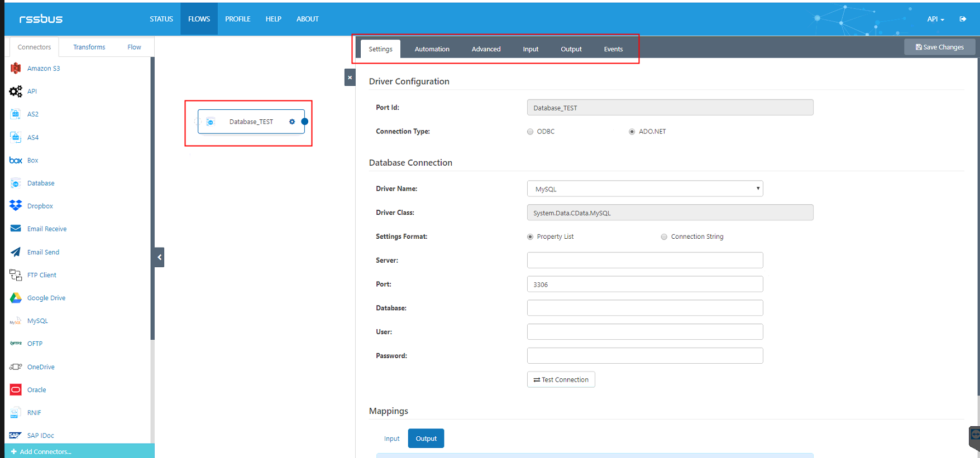Click the Oracle connector icon

click(16, 389)
